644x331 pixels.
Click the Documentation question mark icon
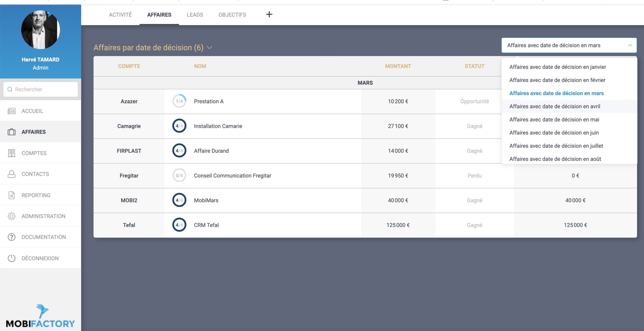click(x=12, y=237)
